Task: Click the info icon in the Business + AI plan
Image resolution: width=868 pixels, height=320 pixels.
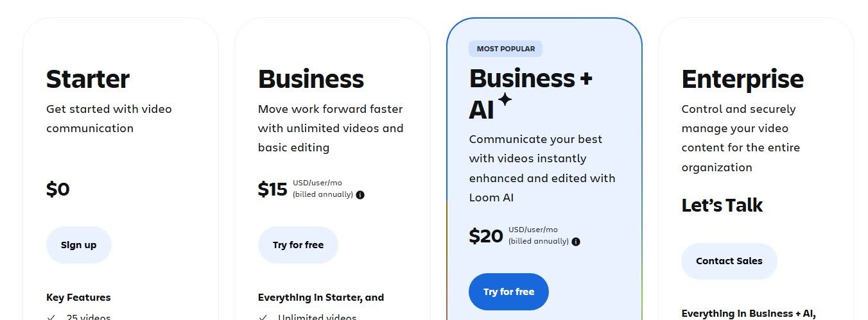Action: 576,242
